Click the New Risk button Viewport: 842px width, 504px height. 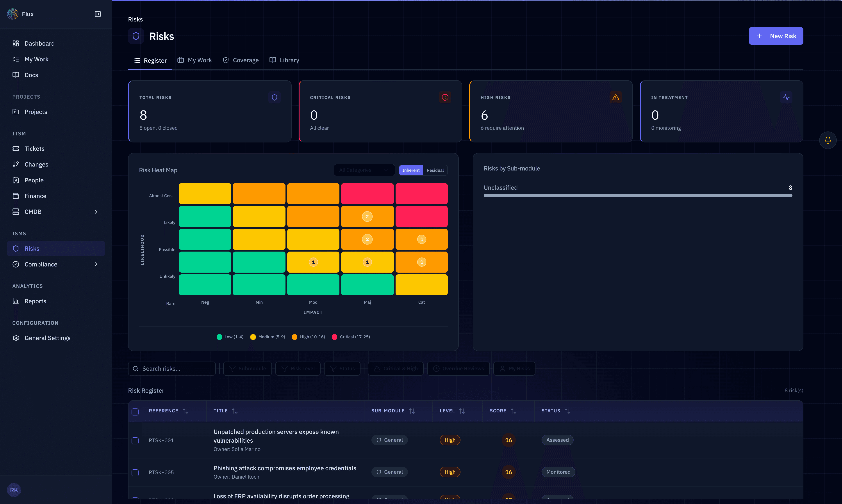pyautogui.click(x=776, y=36)
